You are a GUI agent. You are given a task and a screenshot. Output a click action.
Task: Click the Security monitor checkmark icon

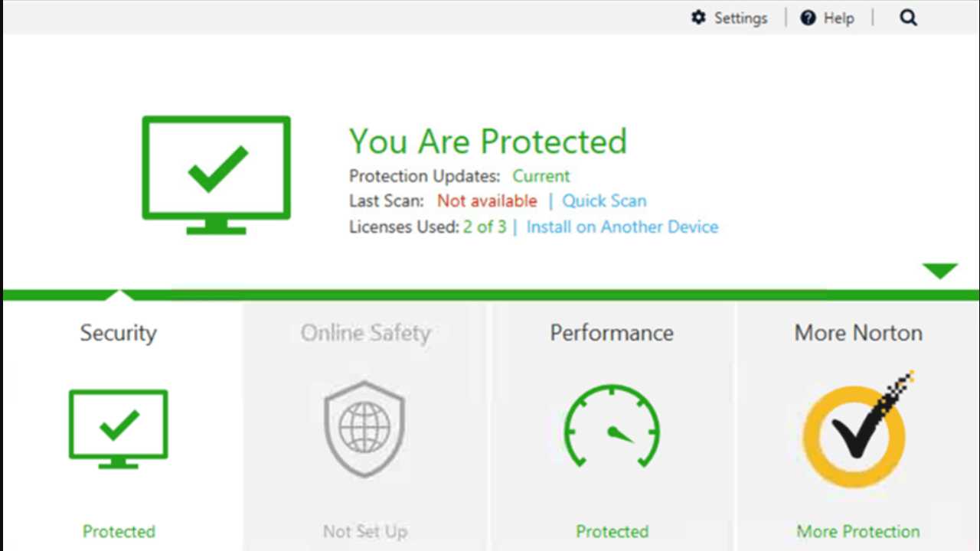(119, 429)
